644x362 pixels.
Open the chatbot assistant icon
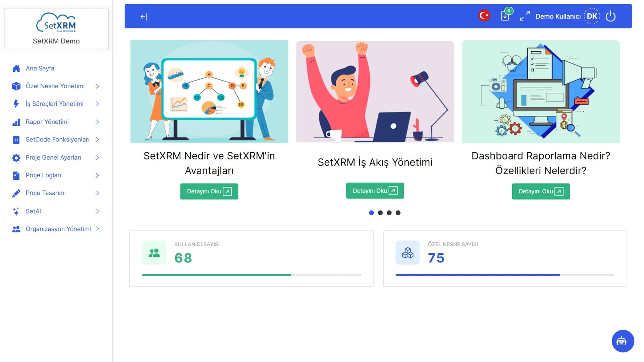tap(623, 341)
